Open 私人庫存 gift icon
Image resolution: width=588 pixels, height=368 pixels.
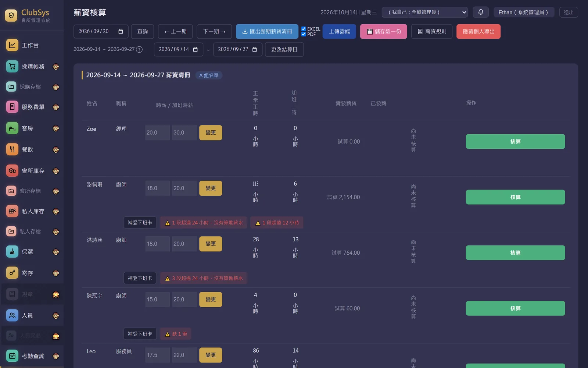point(12,211)
